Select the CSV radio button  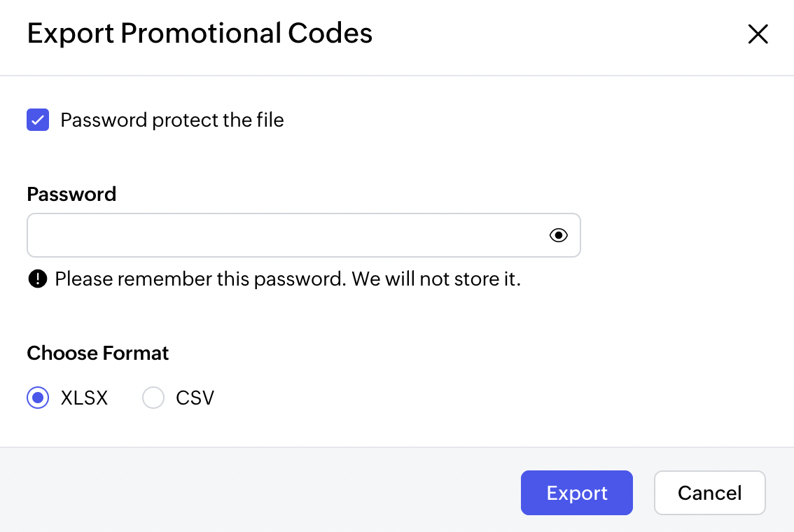[x=153, y=398]
